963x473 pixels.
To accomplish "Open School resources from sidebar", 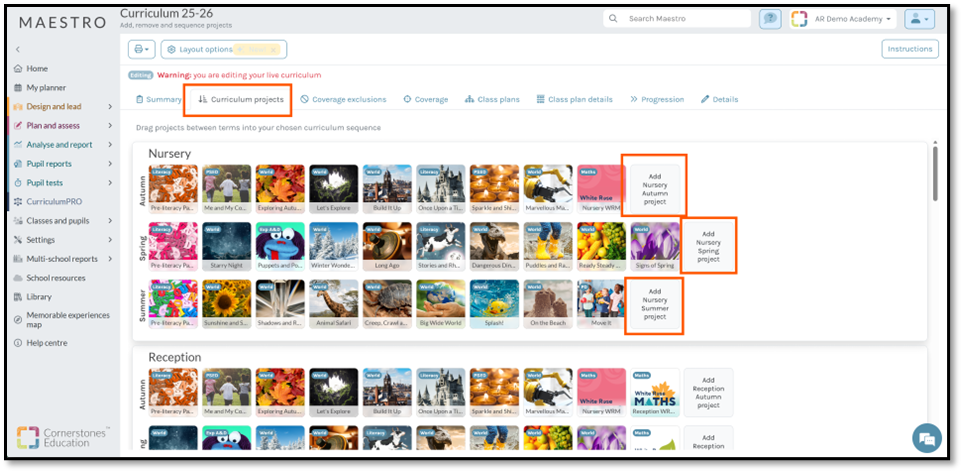I will (55, 277).
